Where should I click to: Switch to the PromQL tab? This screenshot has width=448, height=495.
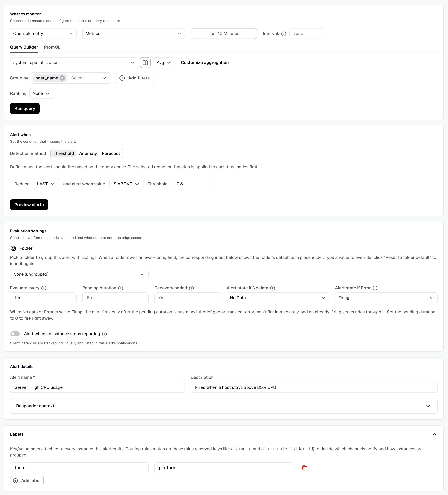tap(52, 47)
